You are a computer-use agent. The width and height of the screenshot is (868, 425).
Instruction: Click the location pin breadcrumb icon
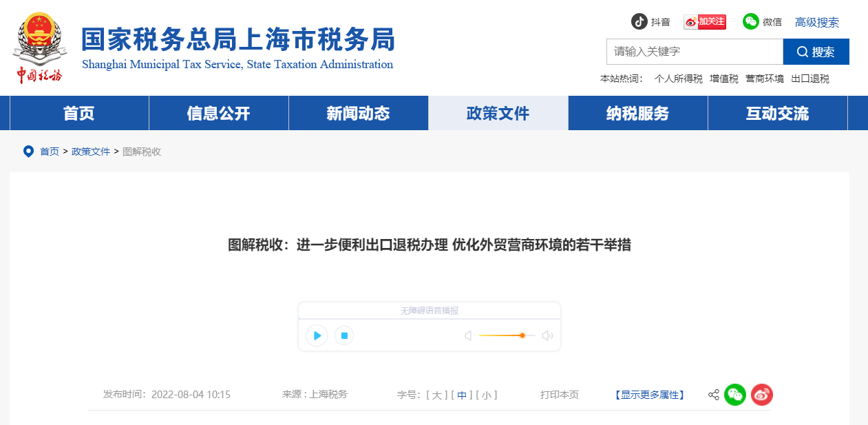(28, 152)
